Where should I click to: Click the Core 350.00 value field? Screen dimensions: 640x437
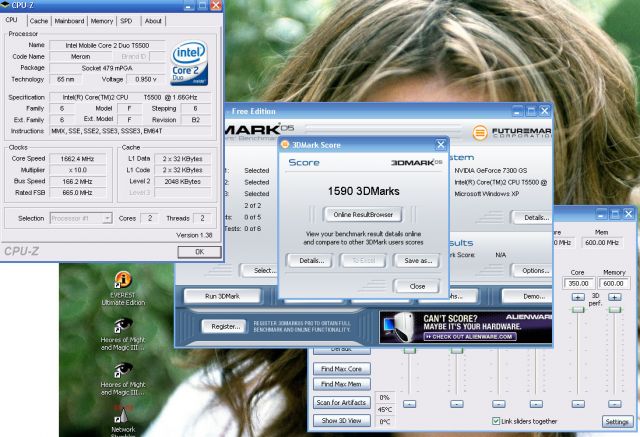pos(579,283)
